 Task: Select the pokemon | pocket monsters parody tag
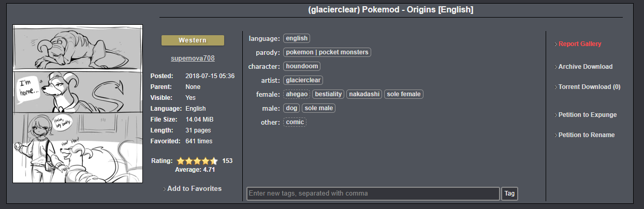[x=327, y=52]
